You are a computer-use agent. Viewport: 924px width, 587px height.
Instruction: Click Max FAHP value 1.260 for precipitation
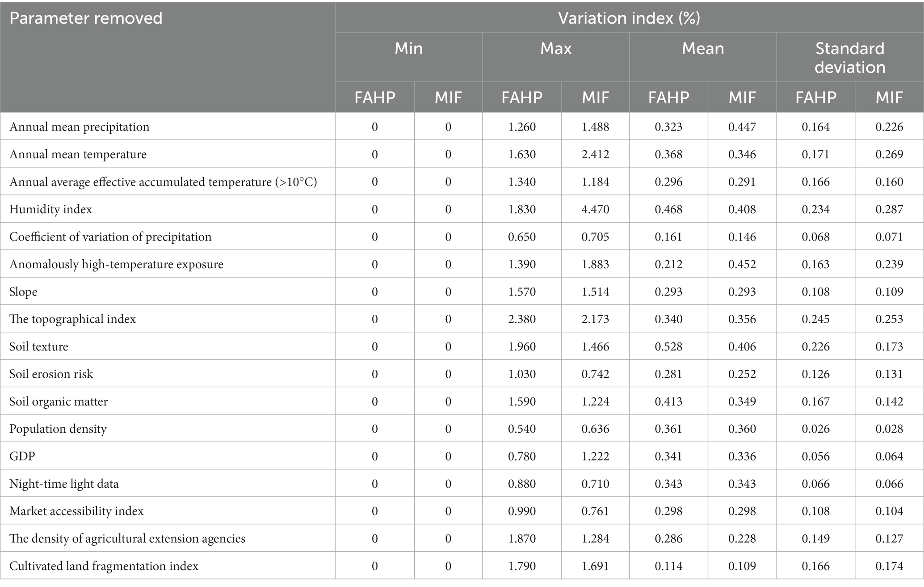point(522,127)
